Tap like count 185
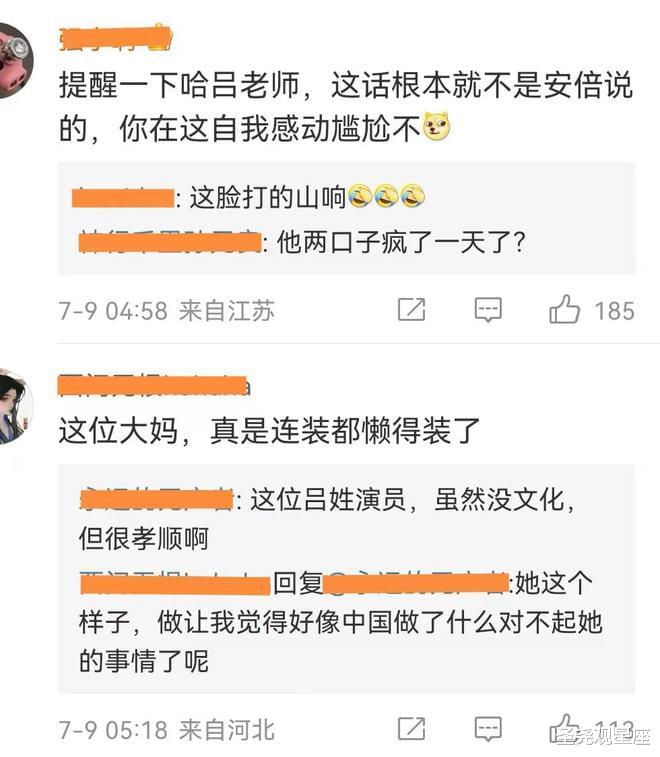The height and width of the screenshot is (757, 660). (x=614, y=310)
